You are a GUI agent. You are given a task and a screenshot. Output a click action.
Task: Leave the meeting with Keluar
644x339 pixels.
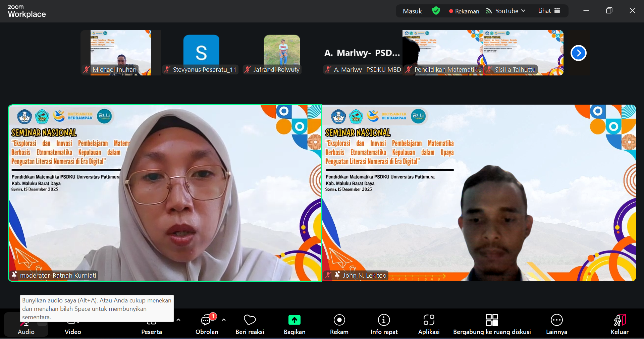pyautogui.click(x=619, y=324)
